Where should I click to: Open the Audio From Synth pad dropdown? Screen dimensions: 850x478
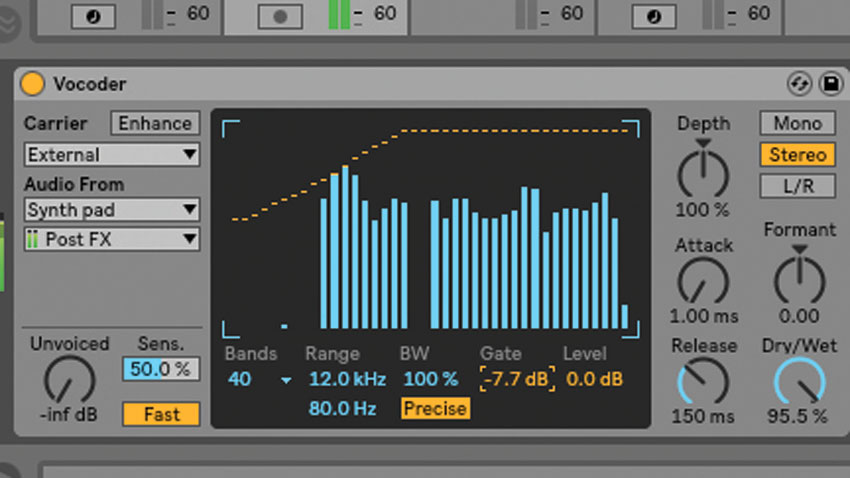[112, 209]
